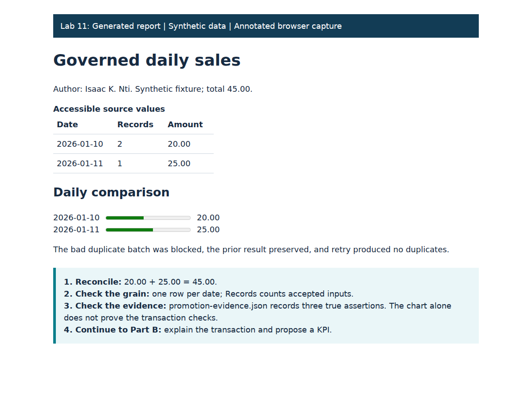The width and height of the screenshot is (532, 399).
Task: Click the Lab 11 header banner text
Action: (201, 26)
